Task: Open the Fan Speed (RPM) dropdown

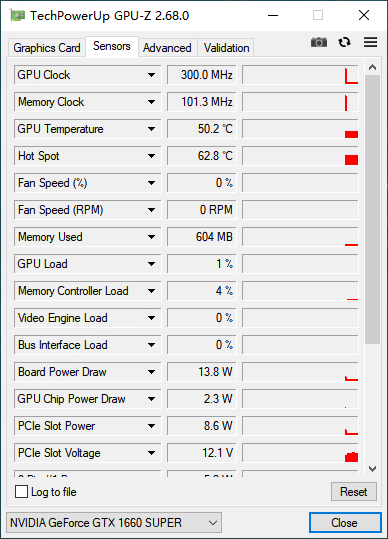Action: (152, 210)
